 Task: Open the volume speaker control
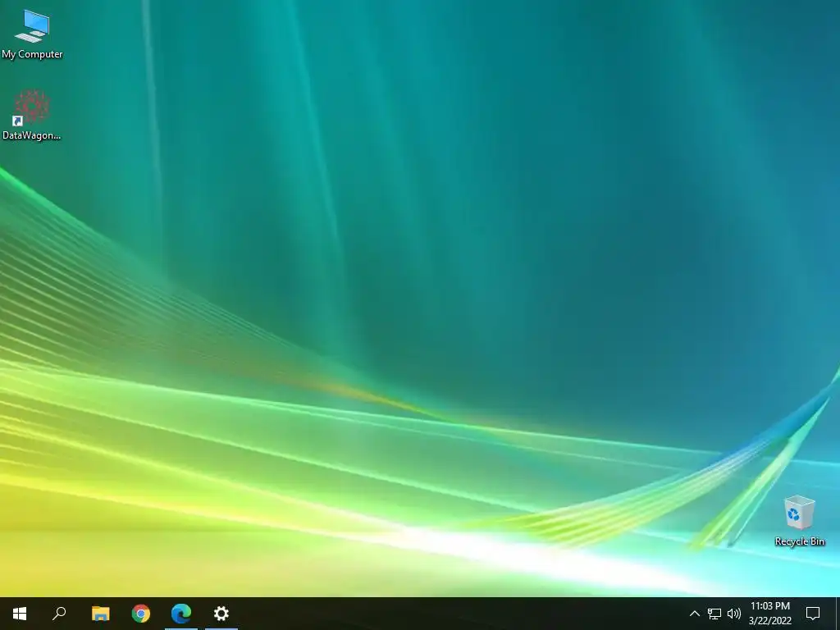pos(734,614)
